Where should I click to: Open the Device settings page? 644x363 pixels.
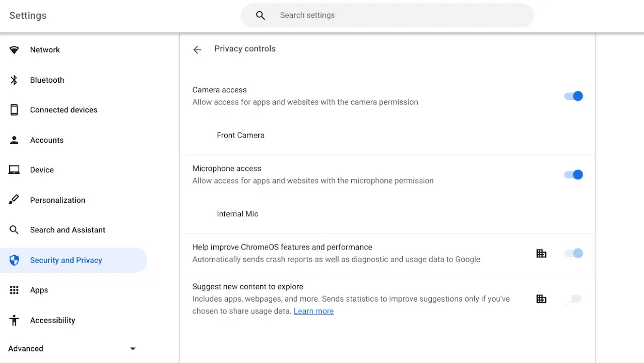point(74,170)
